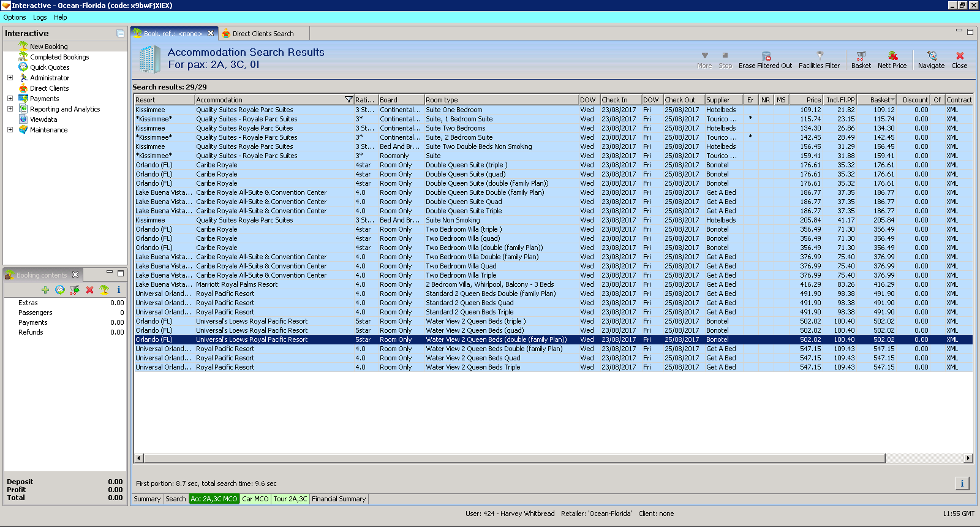Open the Help menu
Screen dimensions: 980x527
point(60,17)
